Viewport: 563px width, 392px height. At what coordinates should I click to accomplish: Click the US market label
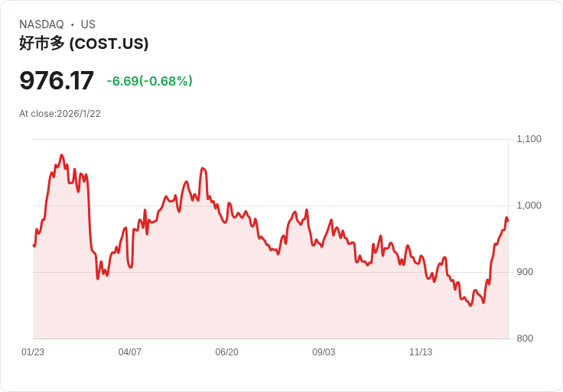[x=88, y=24]
